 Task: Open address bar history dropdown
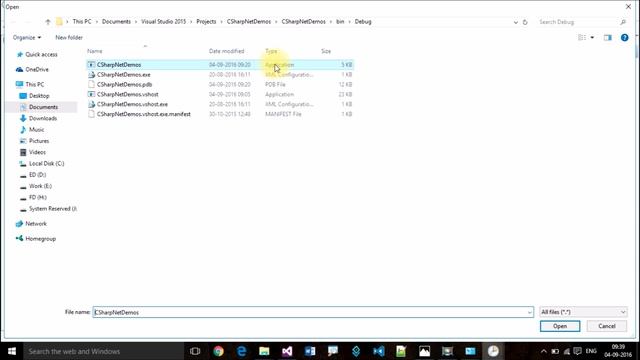point(516,22)
